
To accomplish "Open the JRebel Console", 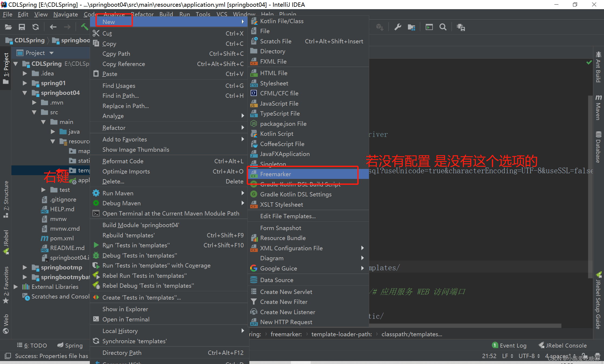I will click(x=562, y=345).
